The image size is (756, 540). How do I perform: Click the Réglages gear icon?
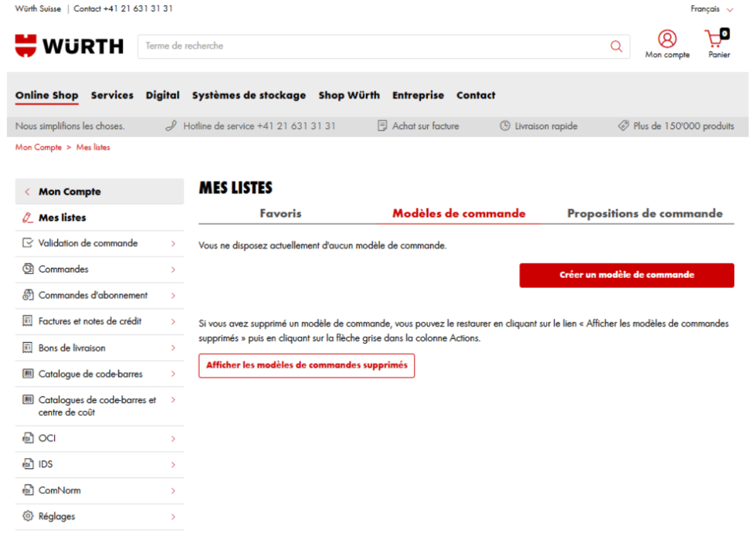pyautogui.click(x=27, y=516)
